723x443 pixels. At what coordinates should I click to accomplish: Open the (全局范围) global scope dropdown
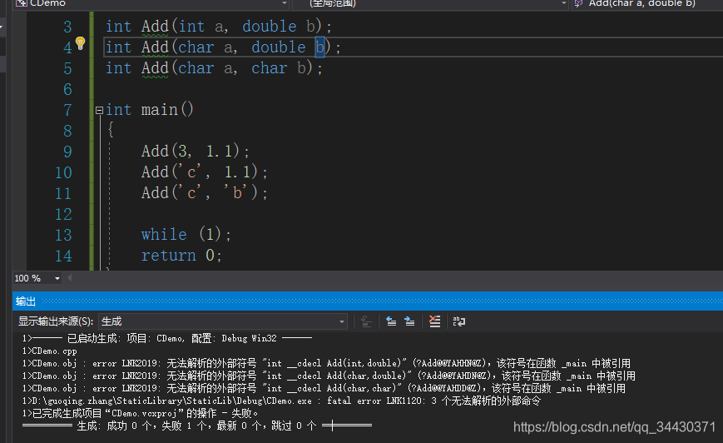point(431,4)
